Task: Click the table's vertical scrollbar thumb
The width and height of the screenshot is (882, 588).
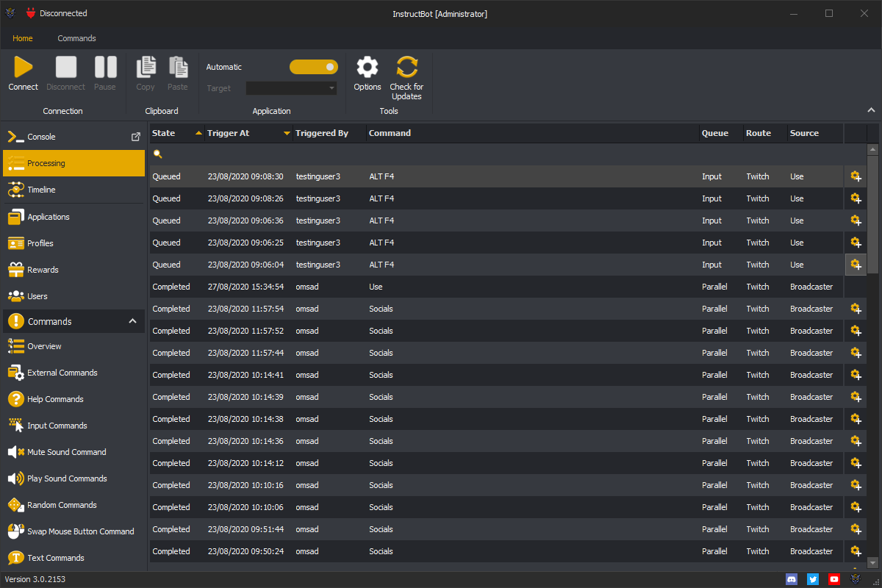Action: pyautogui.click(x=873, y=215)
